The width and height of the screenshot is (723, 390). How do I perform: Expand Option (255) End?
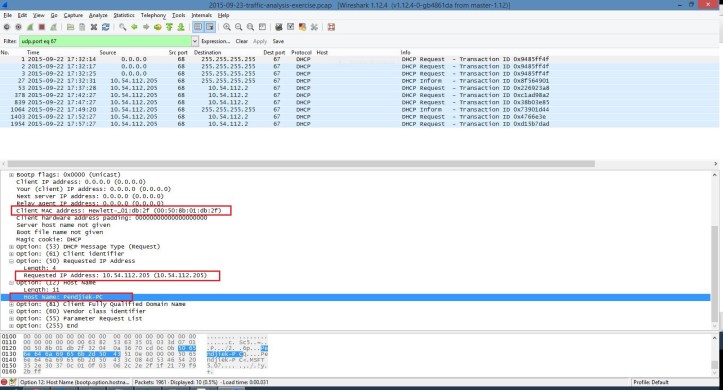click(x=12, y=326)
